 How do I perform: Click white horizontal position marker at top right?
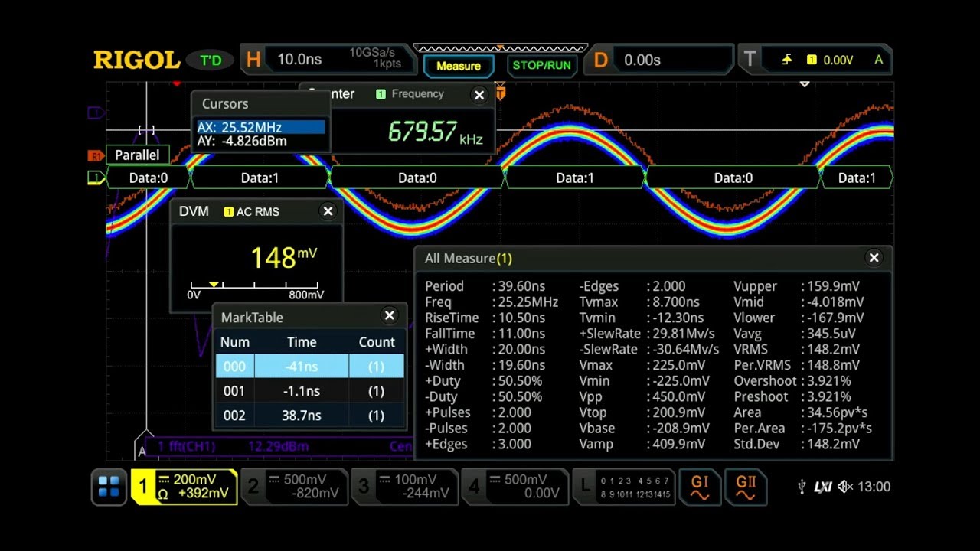(805, 83)
